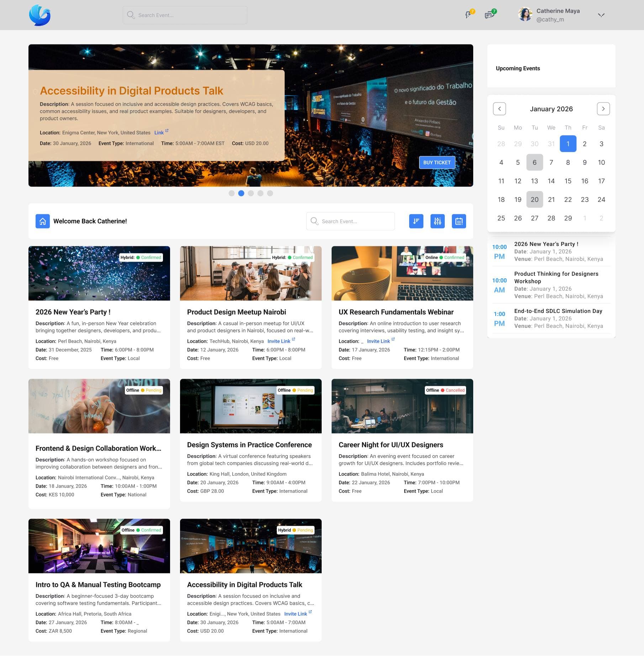The image size is (644, 656).
Task: Open the UX Research Fundamentals Webinar card image
Action: pyautogui.click(x=402, y=273)
